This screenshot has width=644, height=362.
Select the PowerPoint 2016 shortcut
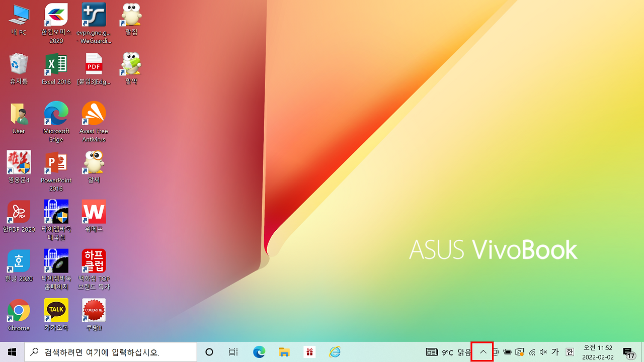(56, 171)
